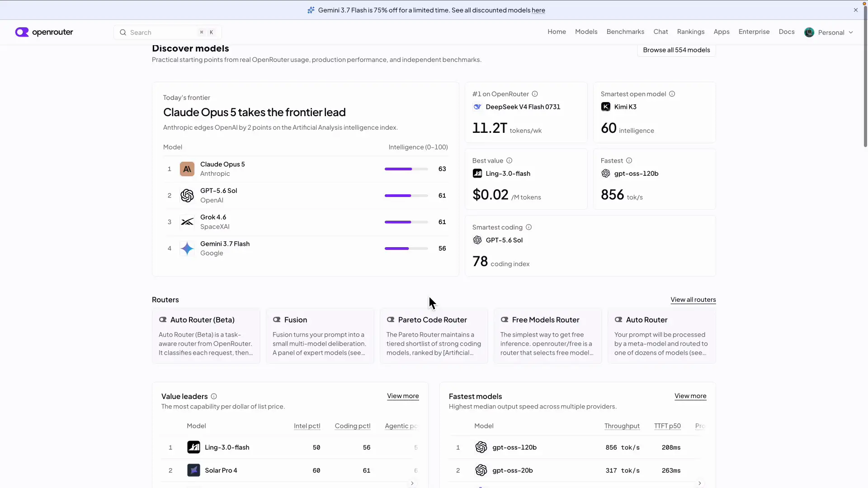This screenshot has width=868, height=488.
Task: Click the DeepSeek icon in #1 on OpenRouter card
Action: click(477, 107)
